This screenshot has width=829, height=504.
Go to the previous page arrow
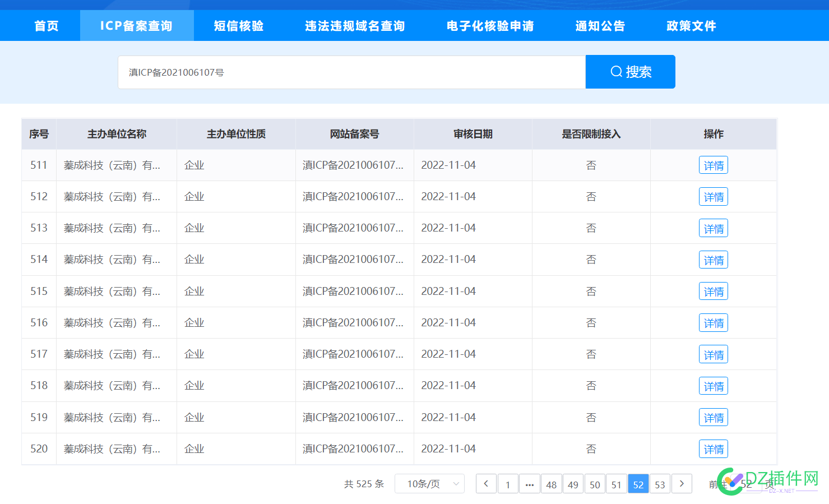pos(486,484)
